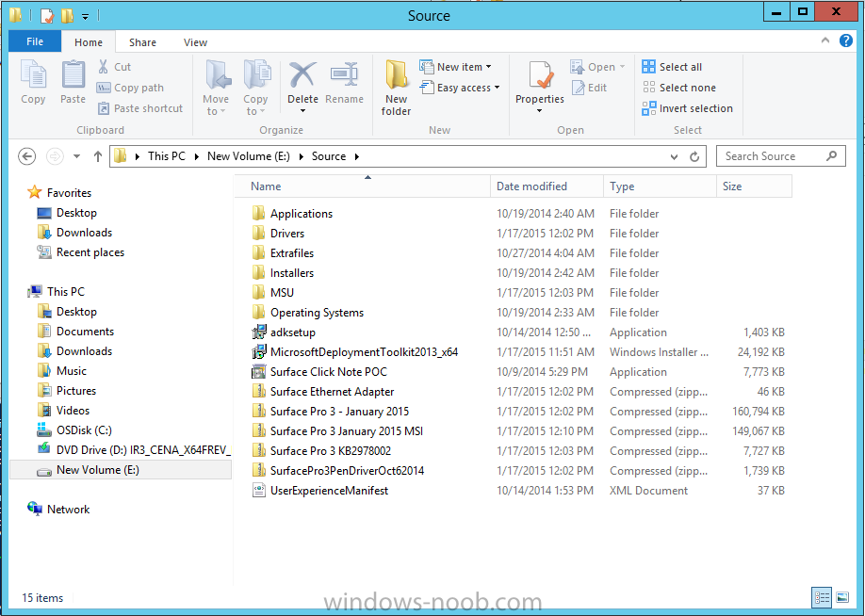Click the Paste clipboard icon
Viewport: 865px width, 616px height.
click(x=73, y=74)
